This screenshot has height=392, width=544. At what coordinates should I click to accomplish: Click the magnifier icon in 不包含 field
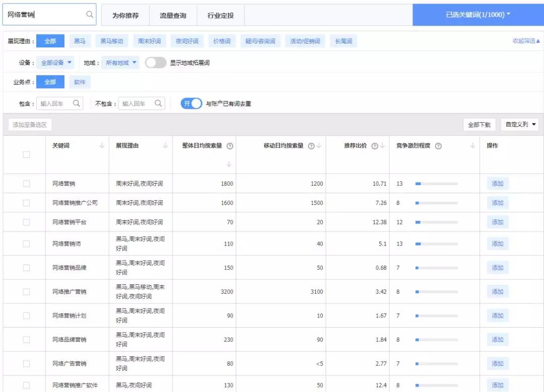point(158,103)
